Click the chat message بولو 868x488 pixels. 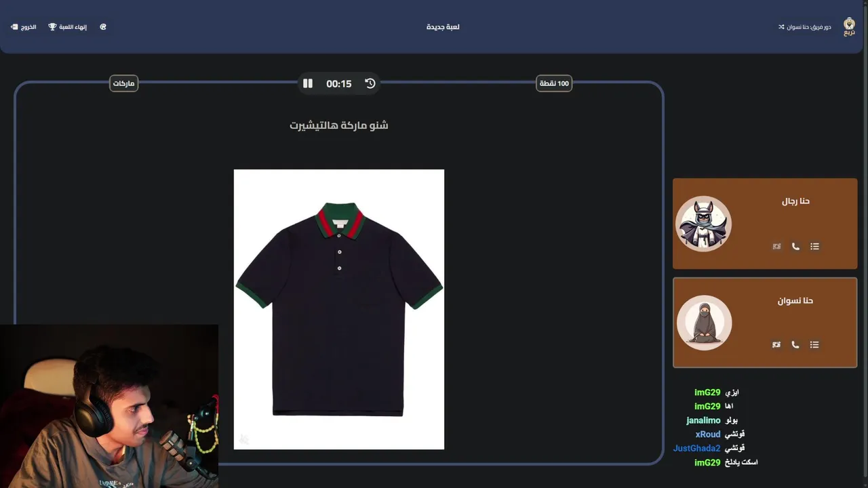point(731,421)
